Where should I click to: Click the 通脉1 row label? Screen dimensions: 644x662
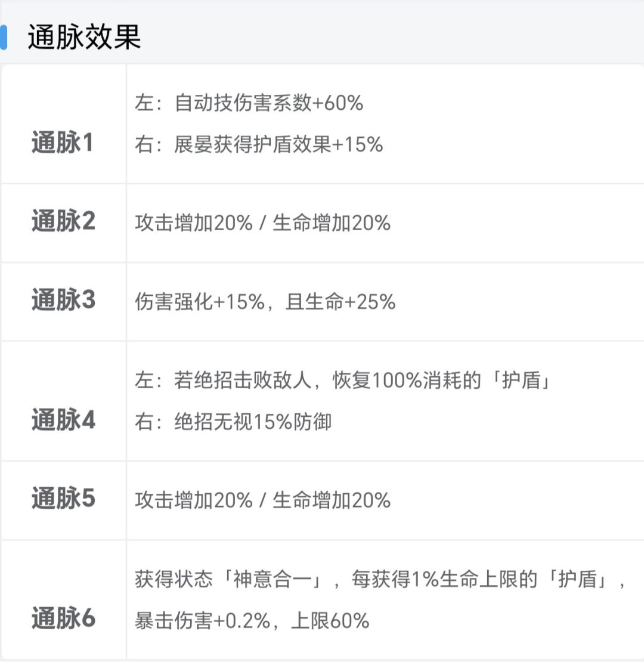[x=63, y=144]
